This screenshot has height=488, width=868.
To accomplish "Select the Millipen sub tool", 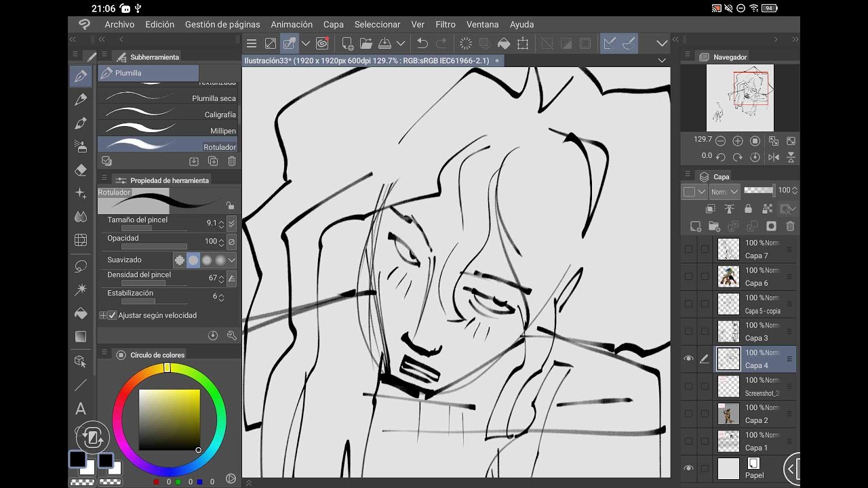I will point(167,128).
